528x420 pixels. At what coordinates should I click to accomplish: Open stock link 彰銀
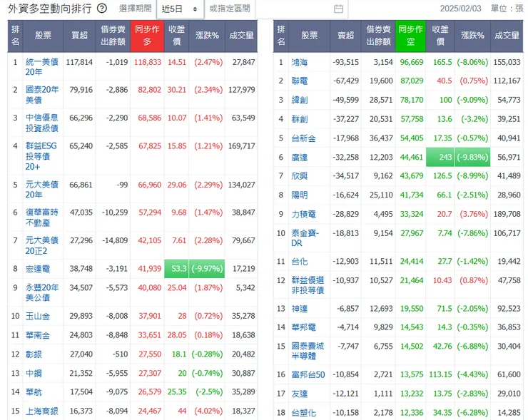click(34, 354)
